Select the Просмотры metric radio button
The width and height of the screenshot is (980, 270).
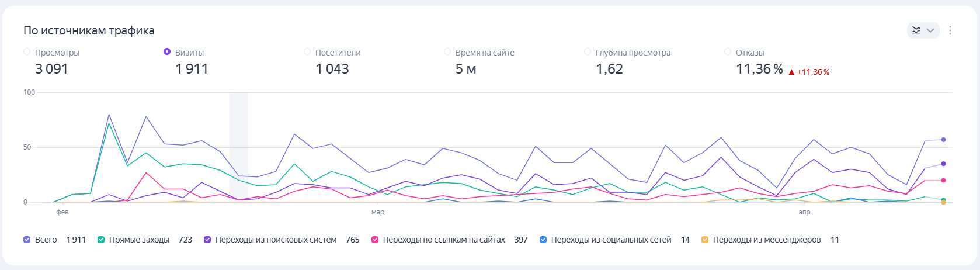point(27,52)
